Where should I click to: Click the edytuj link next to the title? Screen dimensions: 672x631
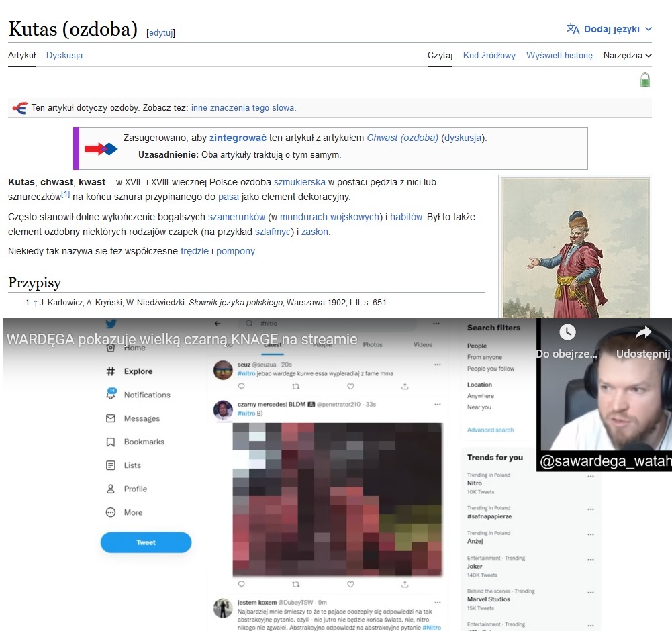point(160,33)
